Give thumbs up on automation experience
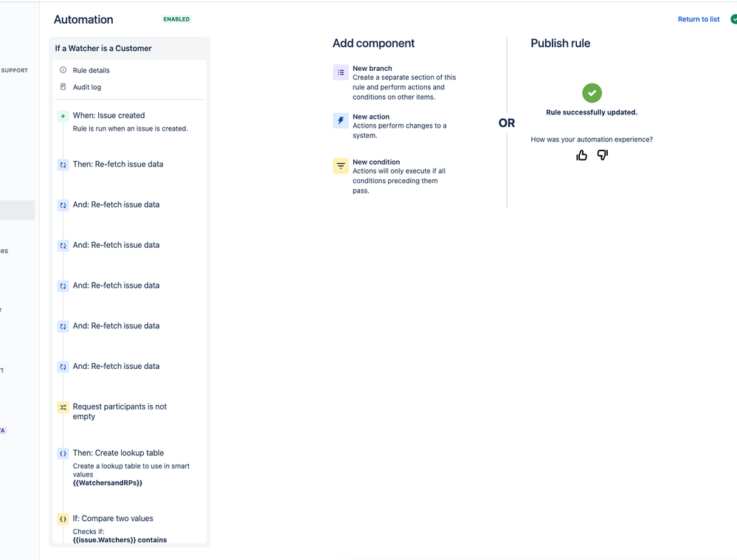 point(581,155)
